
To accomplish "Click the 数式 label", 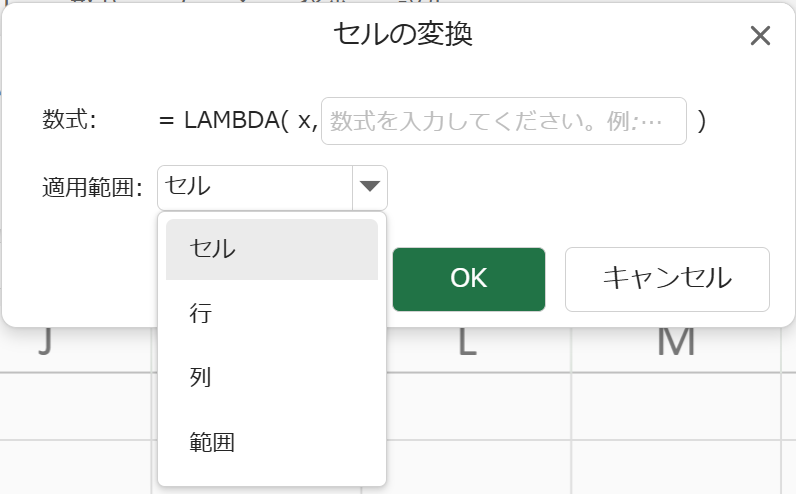I will 69,120.
